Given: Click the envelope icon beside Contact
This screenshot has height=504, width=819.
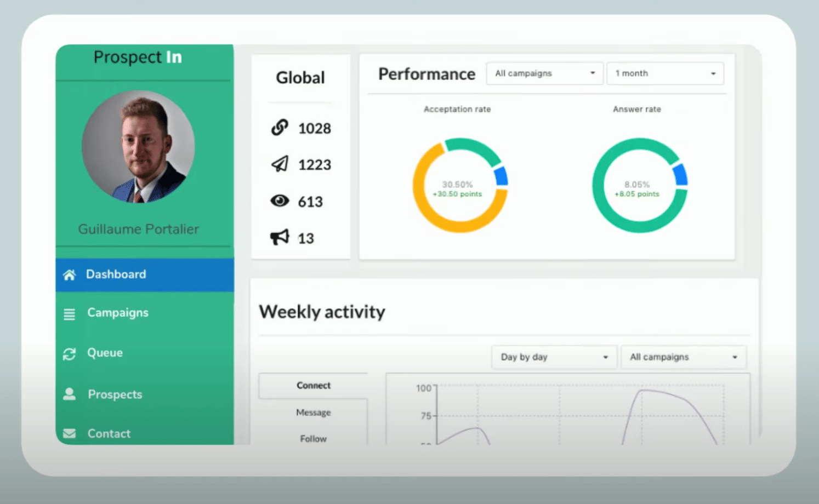Looking at the screenshot, I should pos(70,434).
